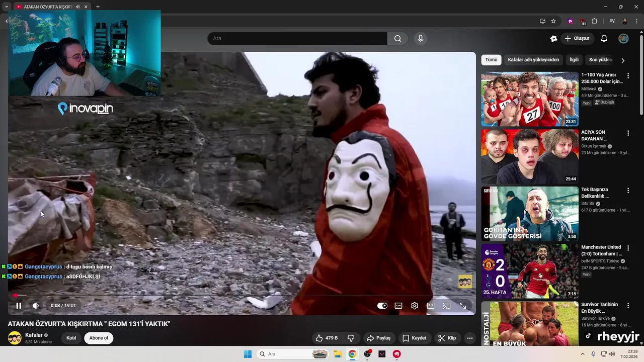Select the İlgili filter chip
The width and height of the screenshot is (644, 362).
point(574,60)
